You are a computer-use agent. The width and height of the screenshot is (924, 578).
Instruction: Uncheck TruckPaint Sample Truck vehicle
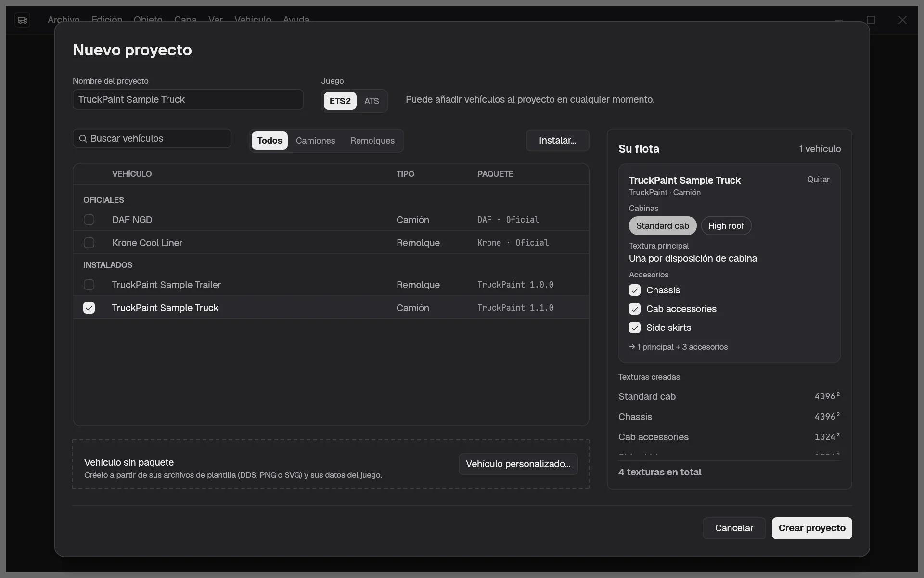[x=89, y=308]
